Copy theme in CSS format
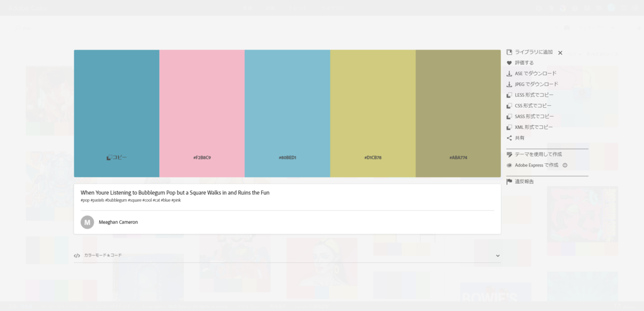Image resolution: width=644 pixels, height=311 pixels. (x=529, y=106)
